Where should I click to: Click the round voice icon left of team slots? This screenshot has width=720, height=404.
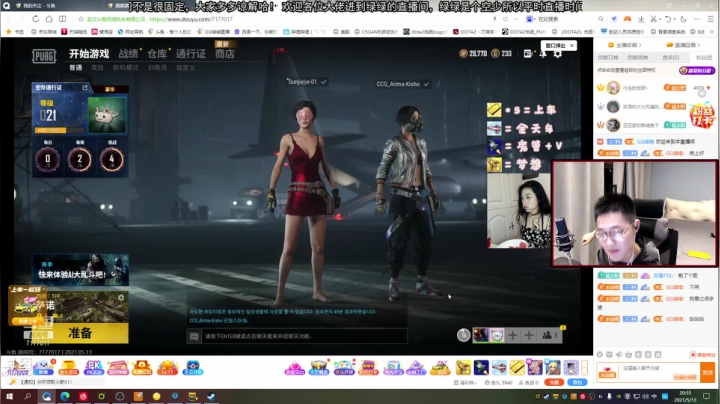coord(463,335)
